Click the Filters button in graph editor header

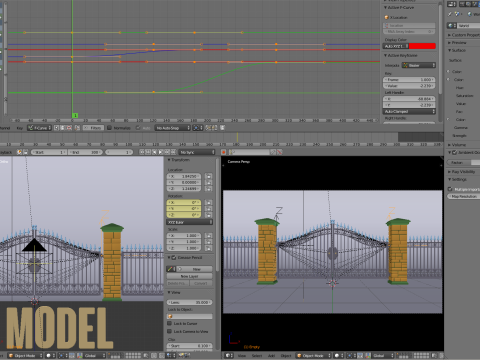[93, 128]
